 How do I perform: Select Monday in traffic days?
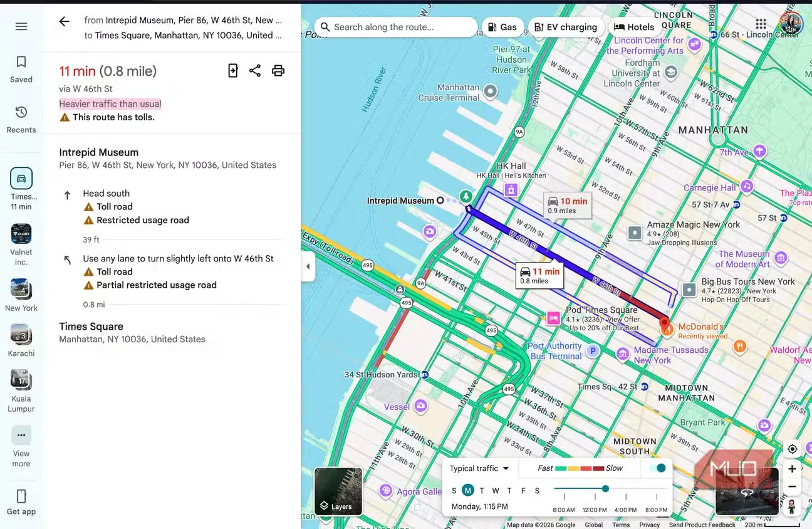(x=468, y=491)
